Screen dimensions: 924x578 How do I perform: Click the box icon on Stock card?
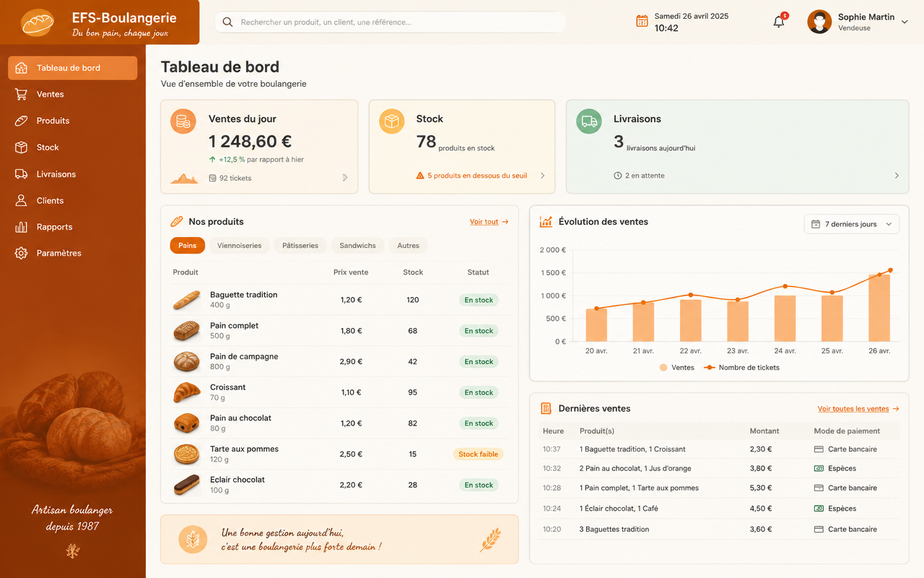click(392, 121)
